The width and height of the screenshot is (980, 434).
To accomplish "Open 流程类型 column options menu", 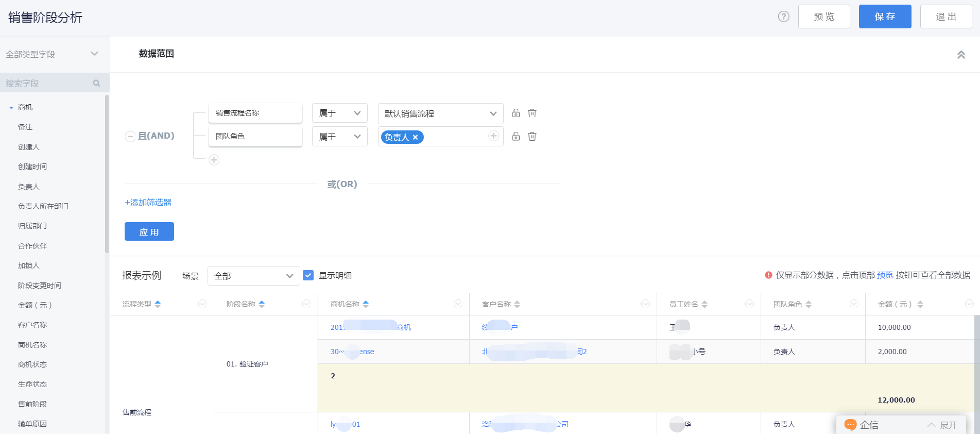I will click(x=202, y=304).
